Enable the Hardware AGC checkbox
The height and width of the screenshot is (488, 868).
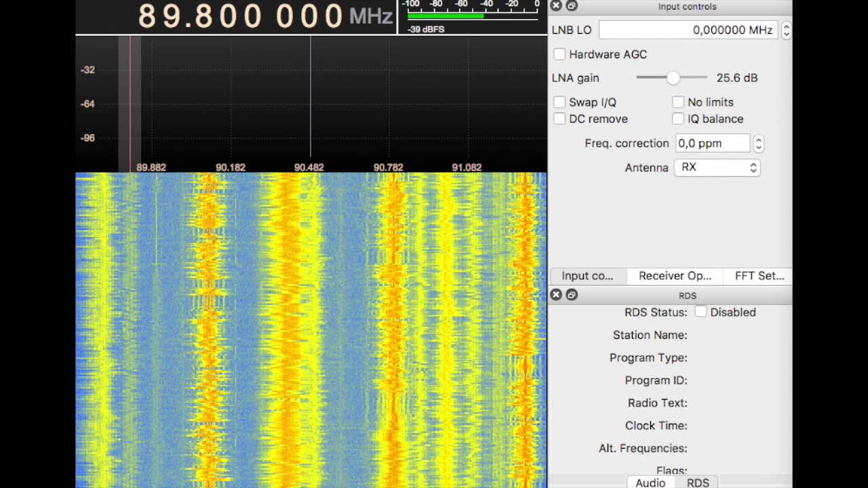pos(559,54)
